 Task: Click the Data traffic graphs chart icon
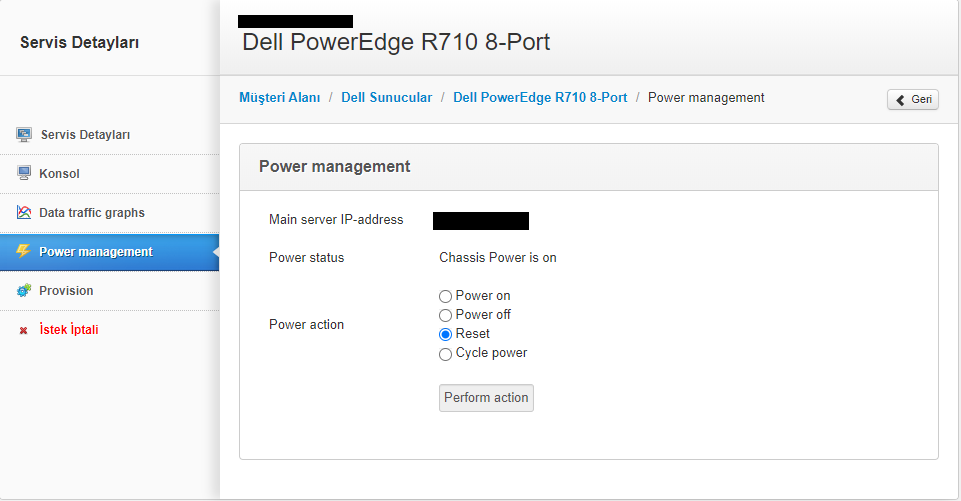tap(24, 212)
